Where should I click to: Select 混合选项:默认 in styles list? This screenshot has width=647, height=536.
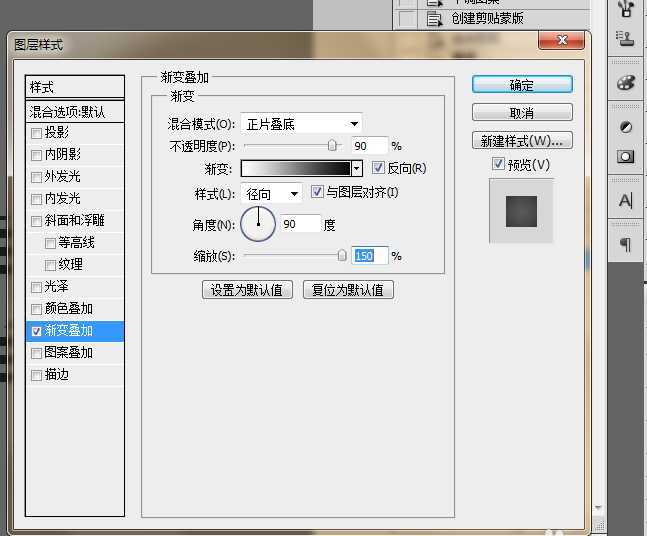click(x=75, y=112)
